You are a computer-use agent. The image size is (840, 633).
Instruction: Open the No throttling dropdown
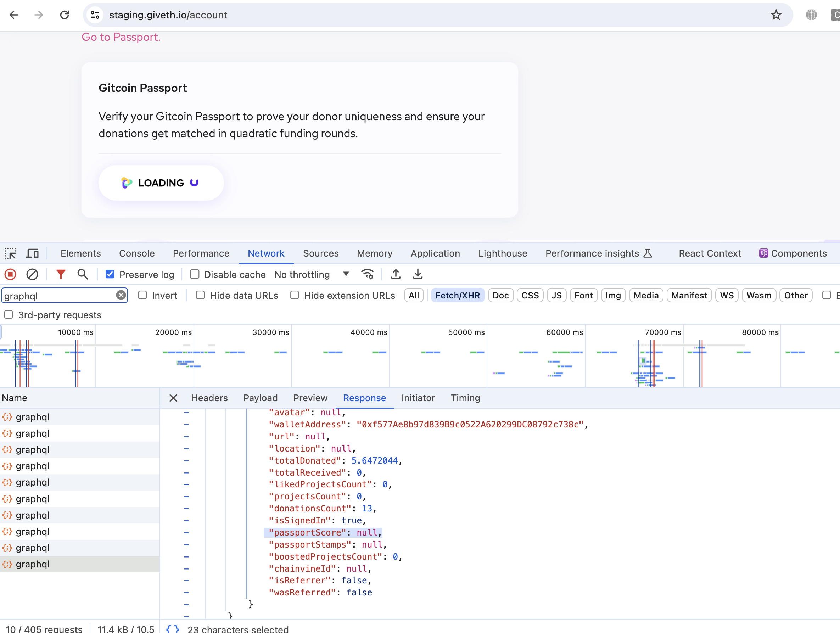tap(312, 274)
